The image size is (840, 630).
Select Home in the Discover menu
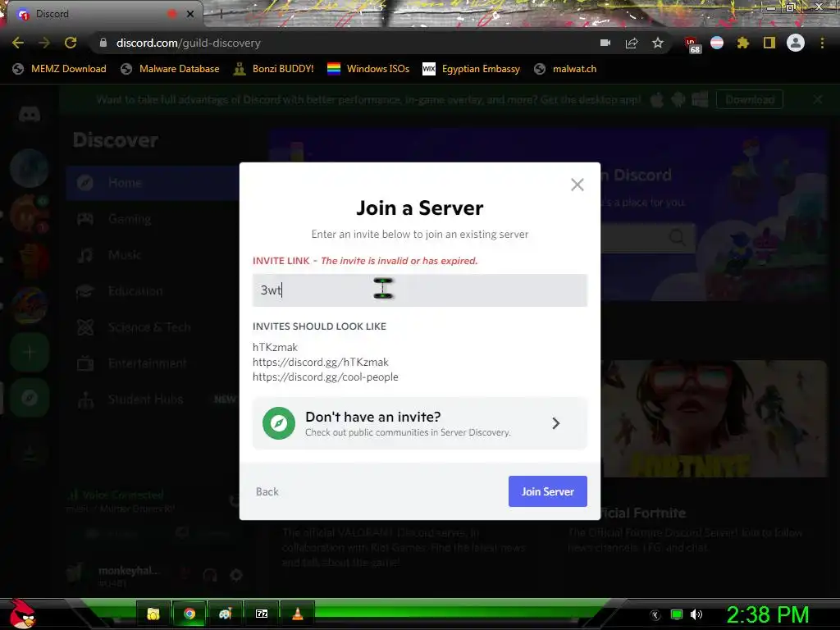tap(153, 183)
